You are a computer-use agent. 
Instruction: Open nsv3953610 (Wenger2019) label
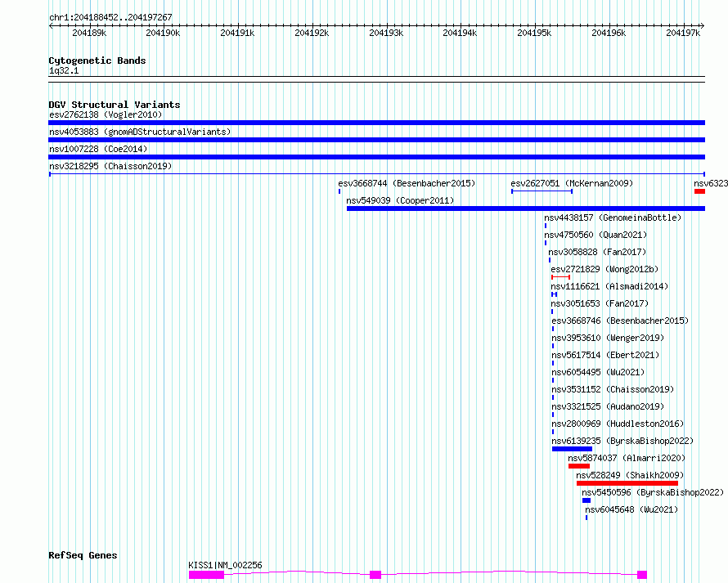(x=608, y=338)
